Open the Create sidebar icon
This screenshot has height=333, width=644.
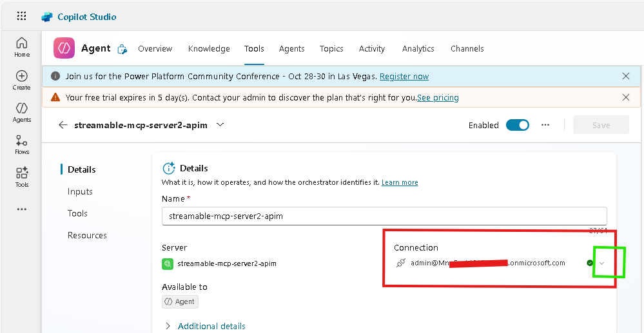[22, 80]
